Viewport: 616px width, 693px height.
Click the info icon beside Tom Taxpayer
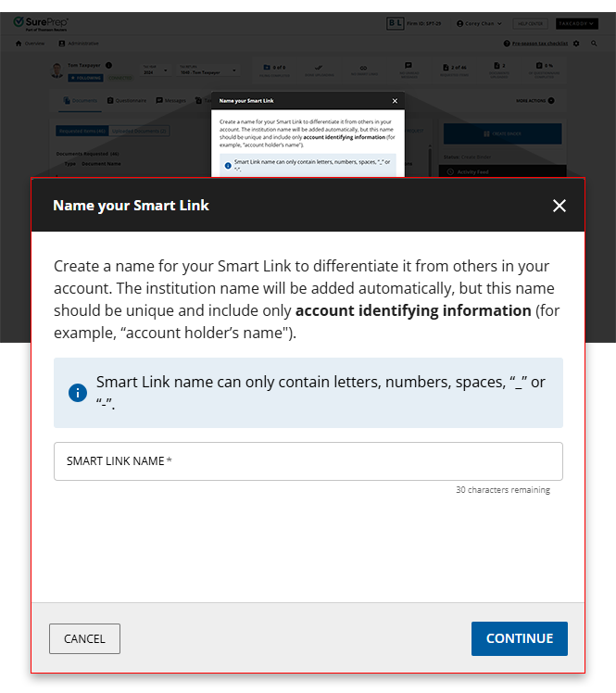(x=108, y=65)
